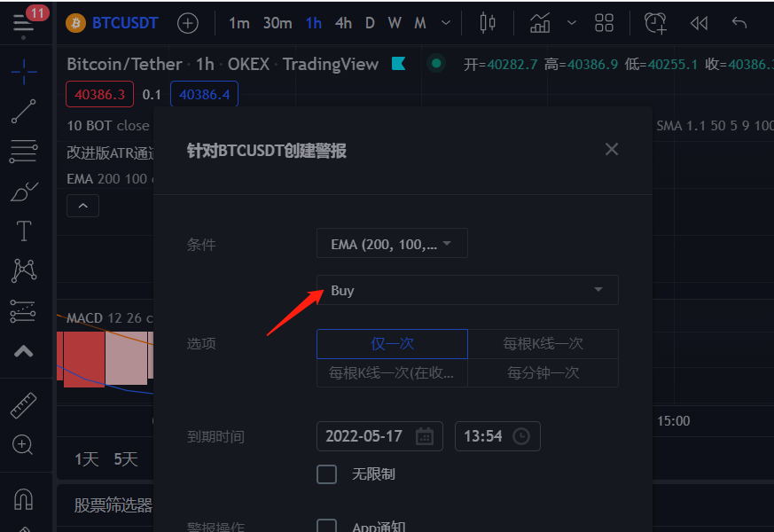Click the expiry date field 2022-05-17
The image size is (774, 532).
379,436
